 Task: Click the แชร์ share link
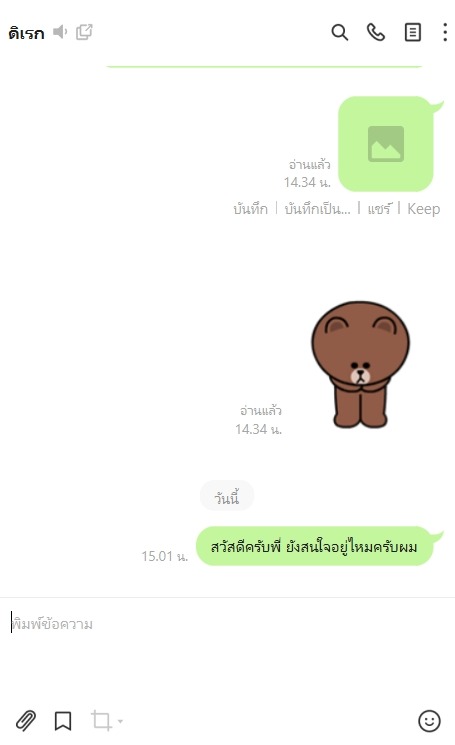click(x=379, y=209)
